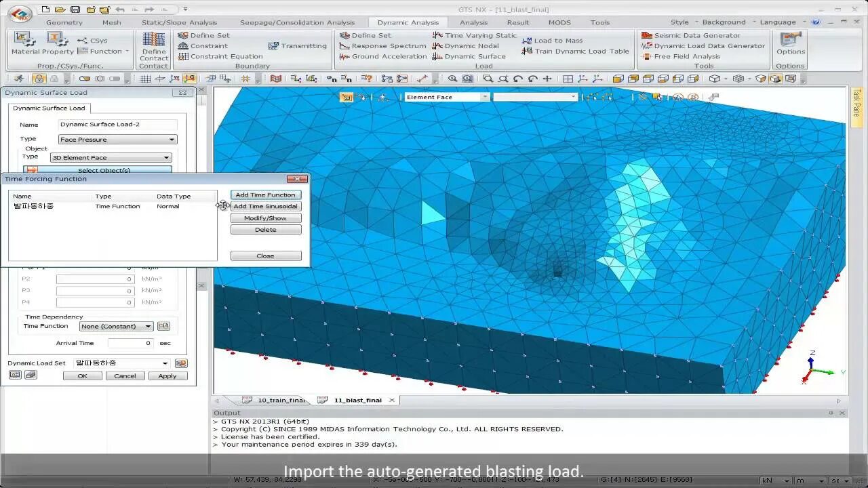Click the icon next to Dynamic Load Set dropdown
Viewport: 868px width, 488px height.
[x=181, y=363]
